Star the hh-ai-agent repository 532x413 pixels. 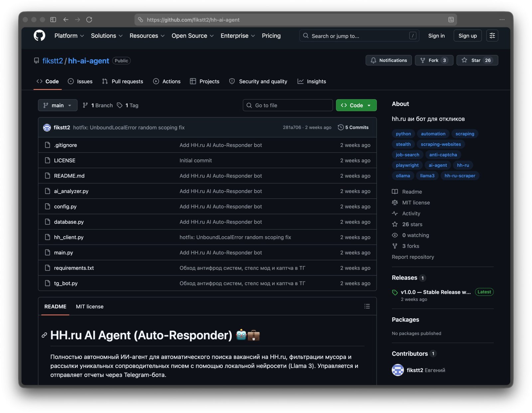477,60
